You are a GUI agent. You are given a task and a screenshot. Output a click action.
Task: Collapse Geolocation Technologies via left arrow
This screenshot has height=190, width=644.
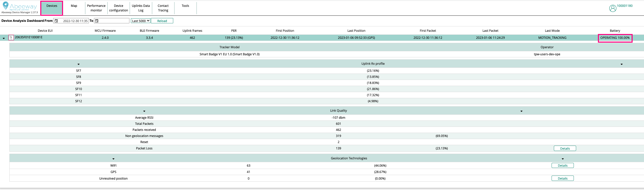(x=113, y=159)
